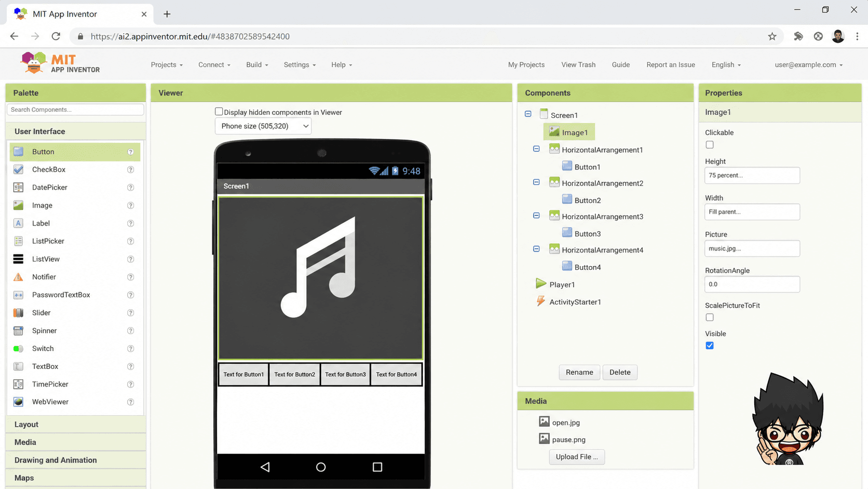868x489 pixels.
Task: Tap the phone preview Home circle
Action: (x=321, y=467)
